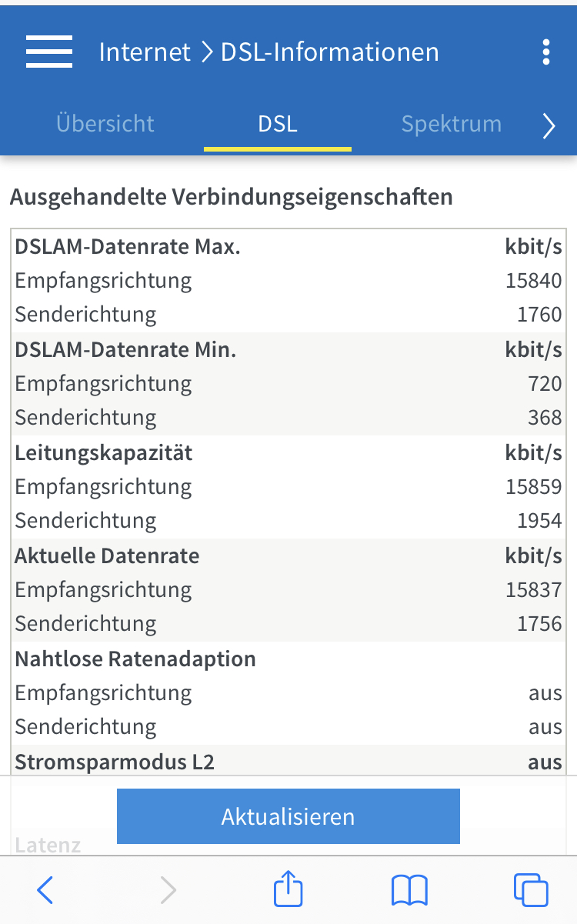
Task: Tap the Ausgehandelte Verbindungseigenschaften heading
Action: (x=232, y=197)
